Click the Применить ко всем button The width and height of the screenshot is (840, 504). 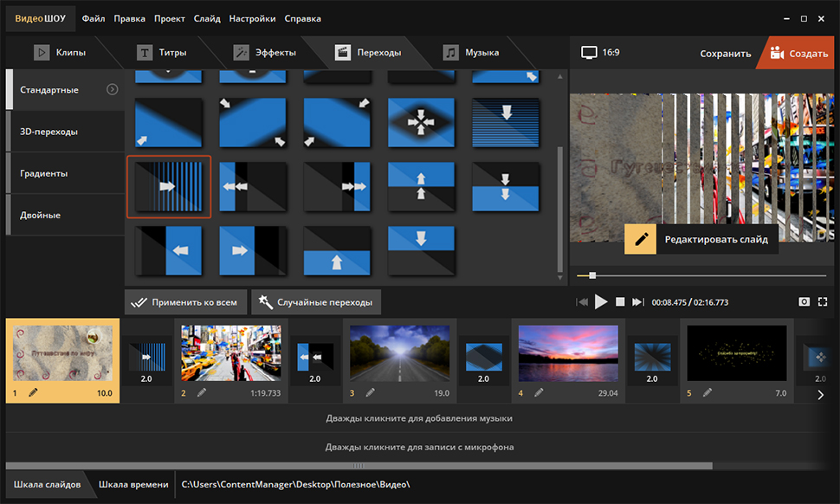click(x=185, y=302)
